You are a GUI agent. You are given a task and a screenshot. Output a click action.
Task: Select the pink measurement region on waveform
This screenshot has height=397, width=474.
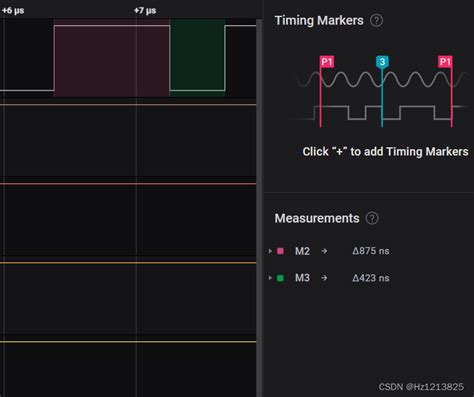tap(112, 58)
